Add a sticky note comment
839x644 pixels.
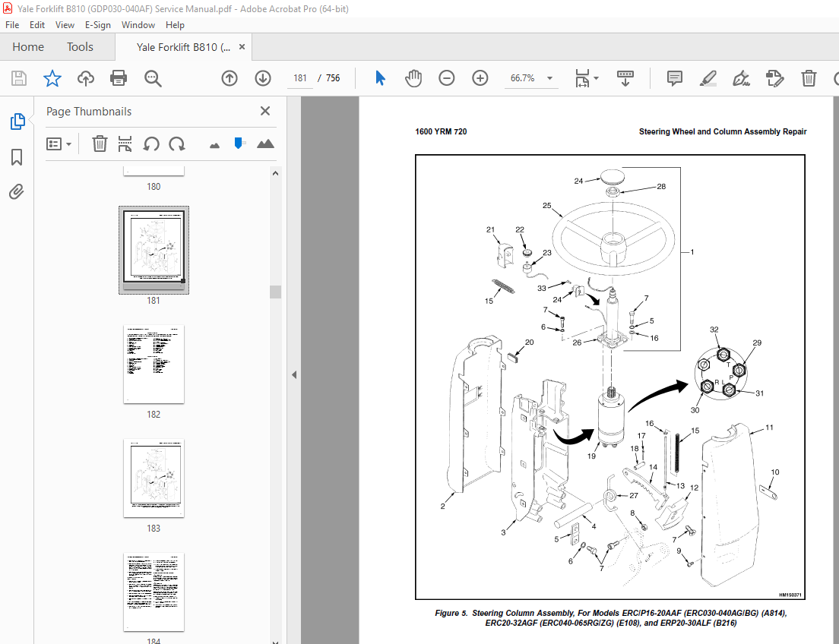675,78
